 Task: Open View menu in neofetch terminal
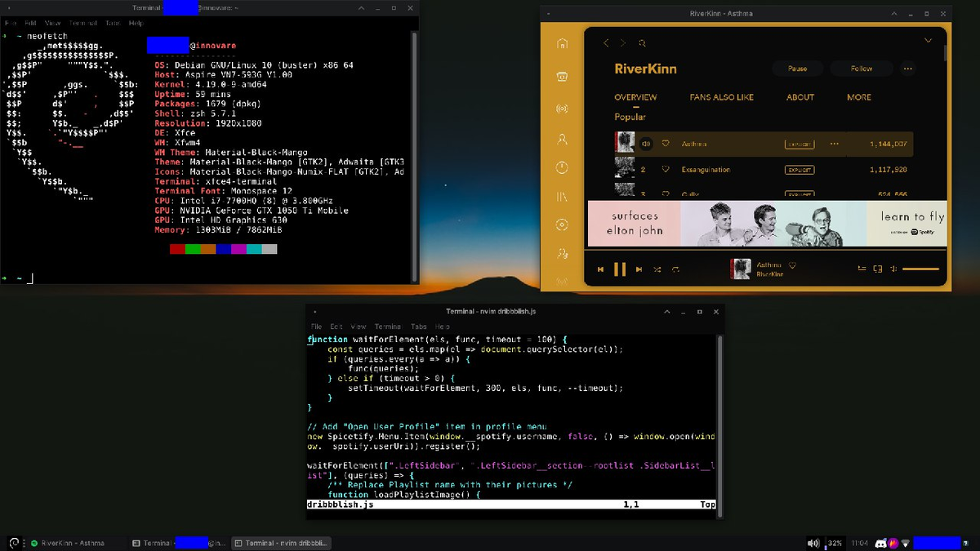(53, 23)
